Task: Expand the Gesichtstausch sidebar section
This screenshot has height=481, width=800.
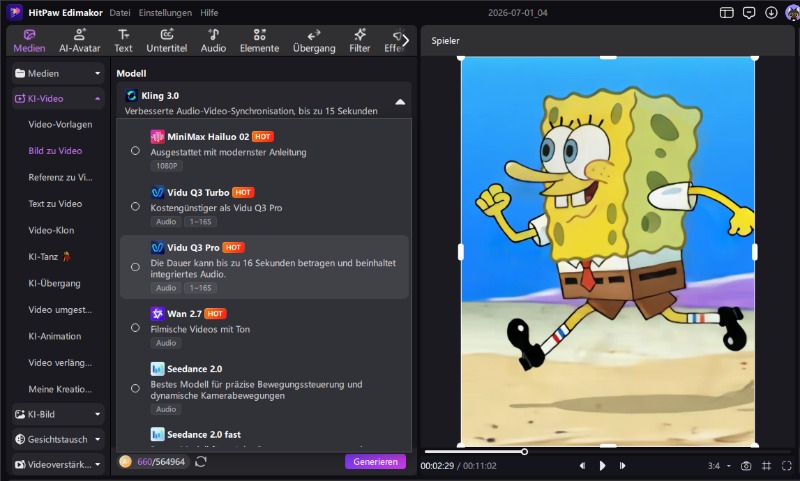Action: point(58,439)
